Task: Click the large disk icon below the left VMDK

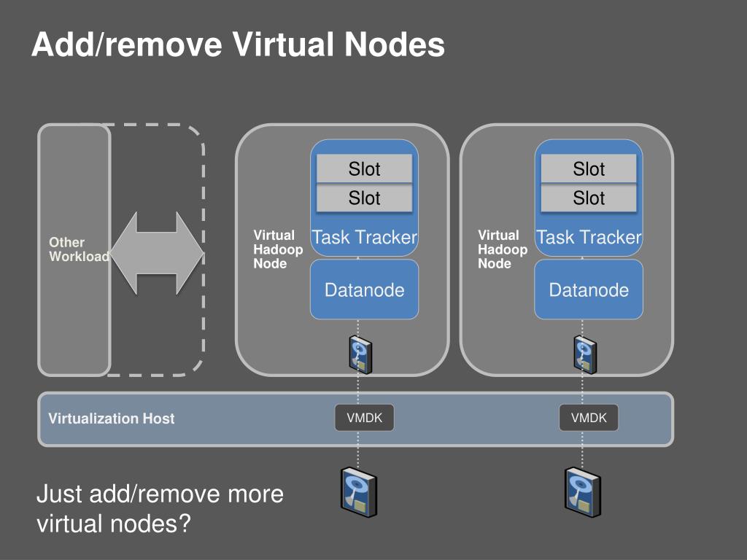Action: coord(359,492)
